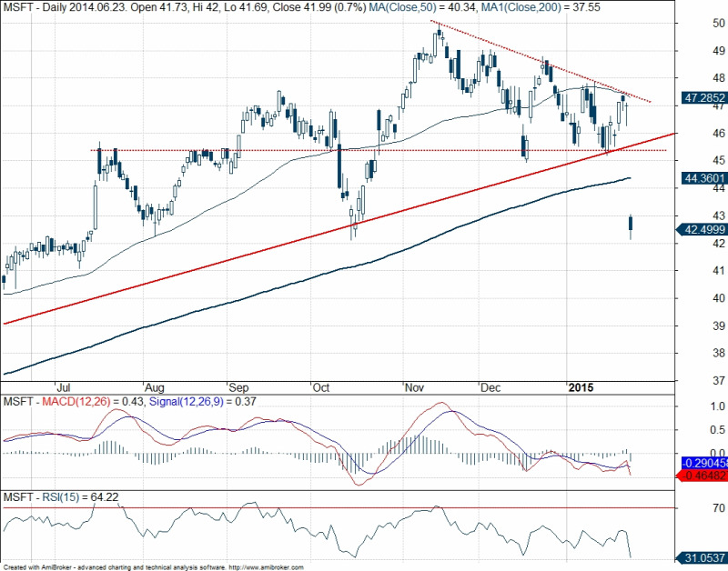Click the RSI(15) = 64.22 label
728x571 pixels.
80,496
